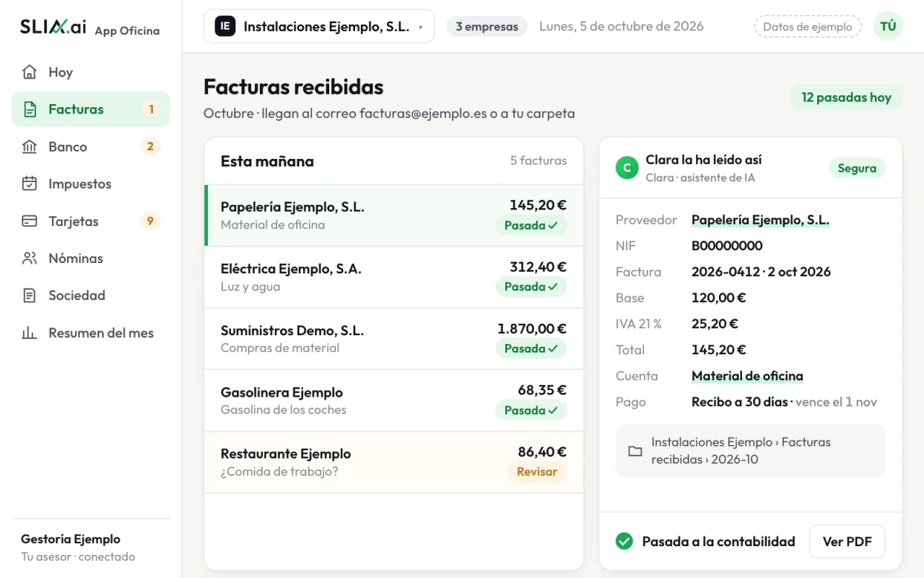Click the Base amount 120,00 €
The height and width of the screenshot is (578, 924).
[719, 298]
